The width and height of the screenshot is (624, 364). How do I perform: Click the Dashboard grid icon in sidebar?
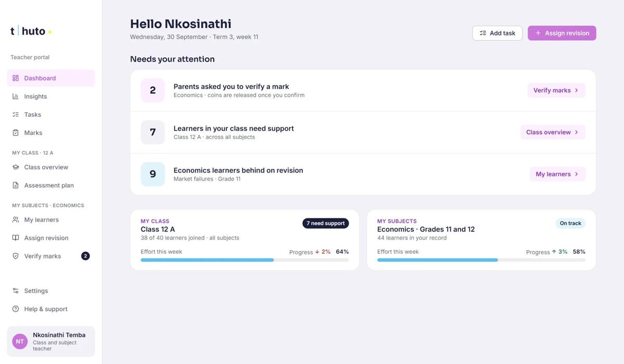tap(16, 78)
